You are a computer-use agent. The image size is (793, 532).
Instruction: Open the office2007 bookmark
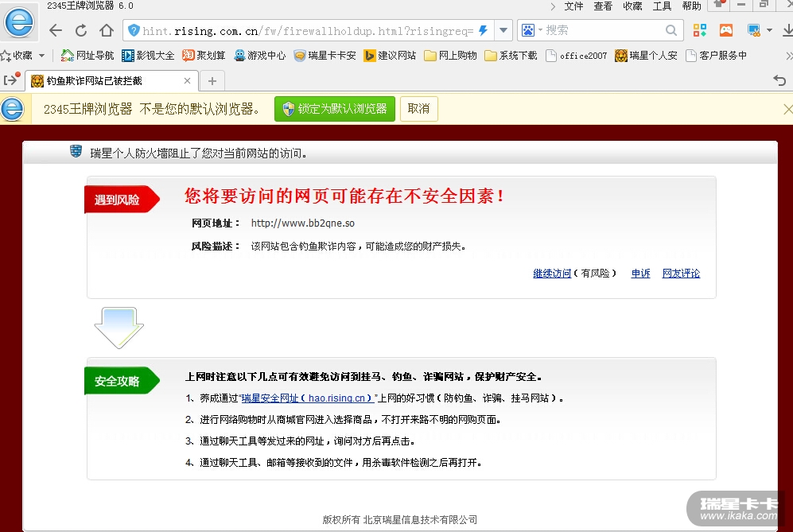[577, 56]
